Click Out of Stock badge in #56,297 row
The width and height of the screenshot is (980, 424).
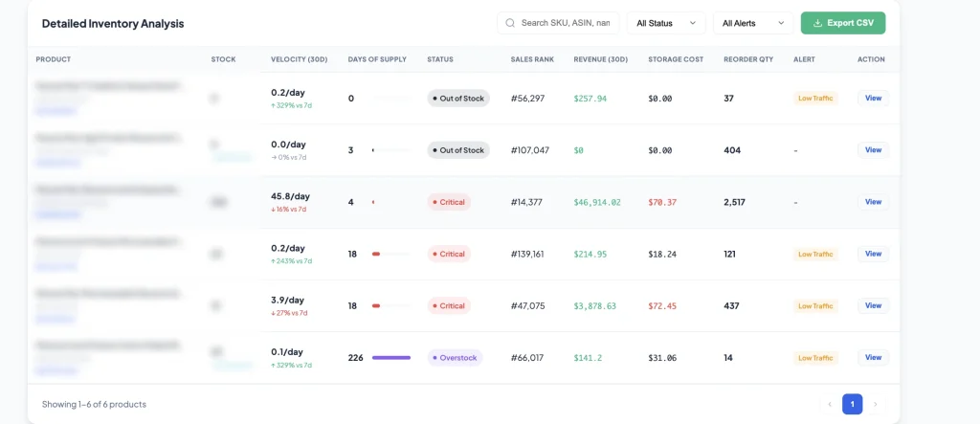coord(458,99)
